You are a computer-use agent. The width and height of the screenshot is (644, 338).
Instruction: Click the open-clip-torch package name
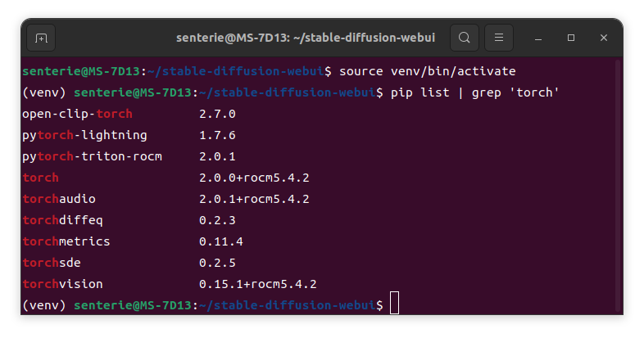pyautogui.click(x=77, y=114)
